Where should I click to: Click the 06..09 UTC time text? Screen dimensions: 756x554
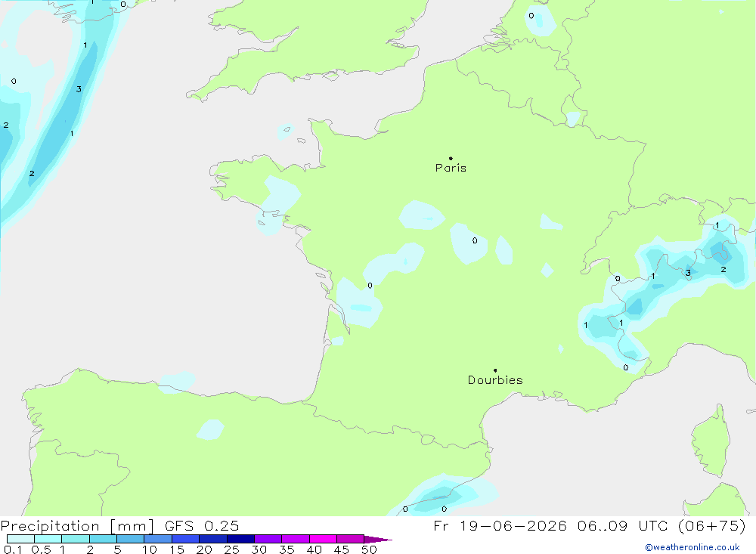623,525
